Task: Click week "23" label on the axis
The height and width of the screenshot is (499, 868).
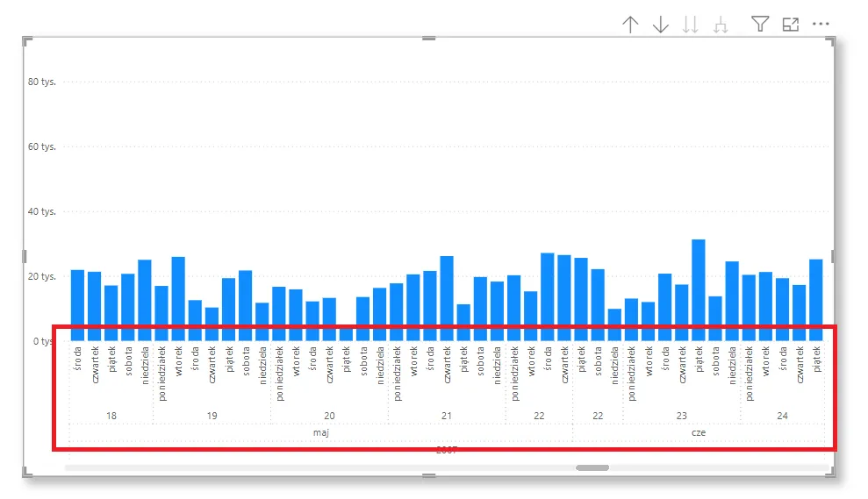Action: click(682, 415)
